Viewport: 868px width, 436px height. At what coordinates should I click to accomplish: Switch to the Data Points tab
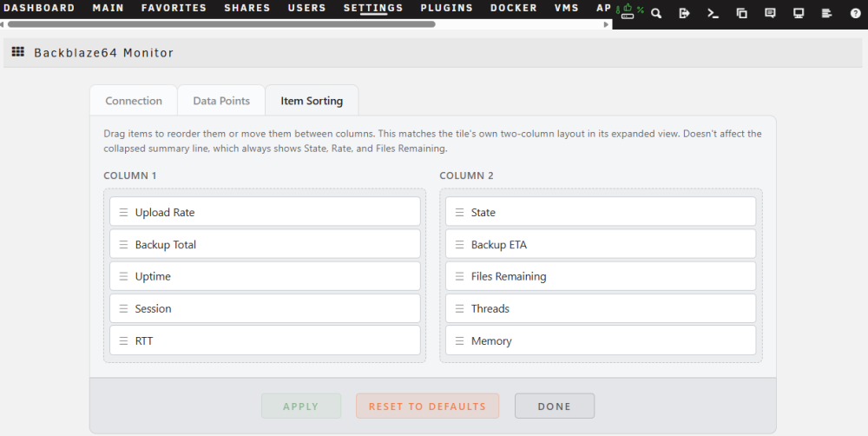click(221, 101)
